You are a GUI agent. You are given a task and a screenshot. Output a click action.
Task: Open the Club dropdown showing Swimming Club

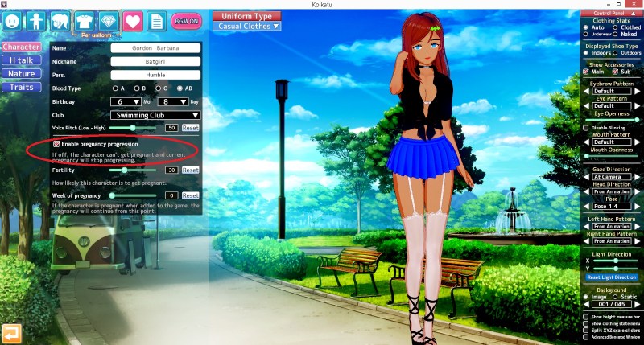tap(155, 115)
